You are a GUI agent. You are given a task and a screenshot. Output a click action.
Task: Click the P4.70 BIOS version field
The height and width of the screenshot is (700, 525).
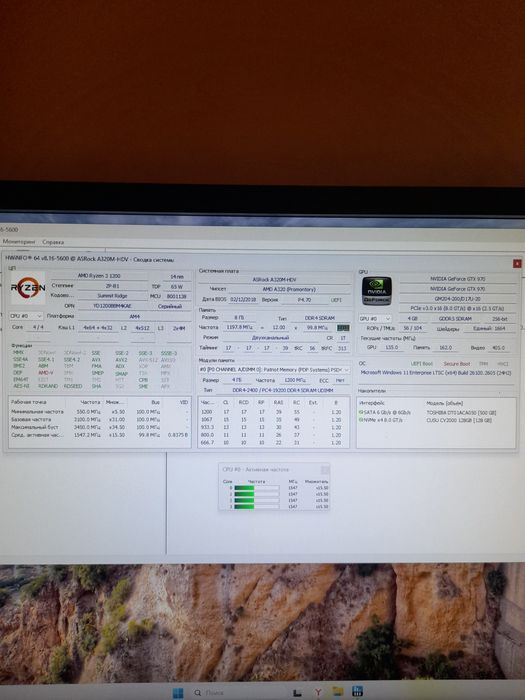point(304,300)
